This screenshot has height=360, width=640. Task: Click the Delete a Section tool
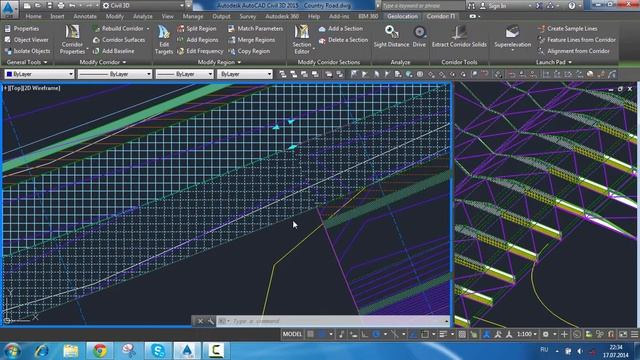click(343, 40)
